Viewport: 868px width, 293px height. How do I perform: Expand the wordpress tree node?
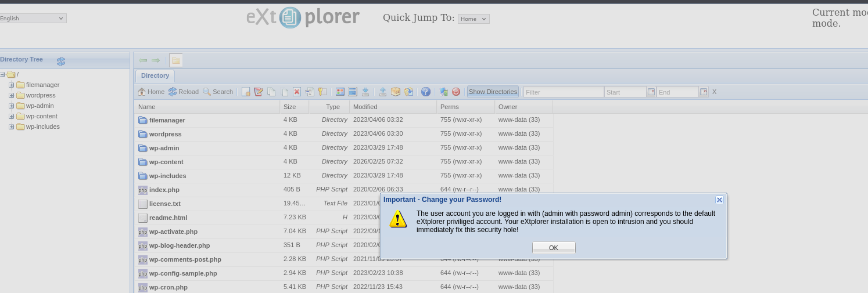coord(11,95)
